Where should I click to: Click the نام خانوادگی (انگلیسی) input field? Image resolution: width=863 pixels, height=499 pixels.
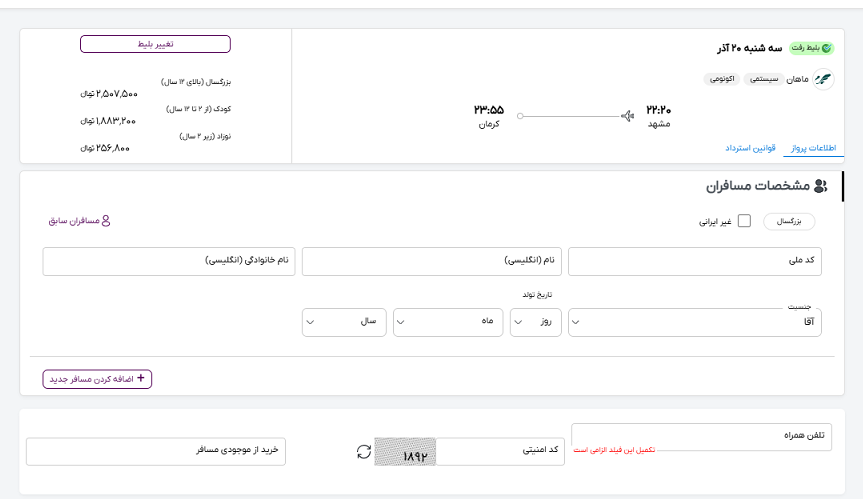(x=169, y=261)
